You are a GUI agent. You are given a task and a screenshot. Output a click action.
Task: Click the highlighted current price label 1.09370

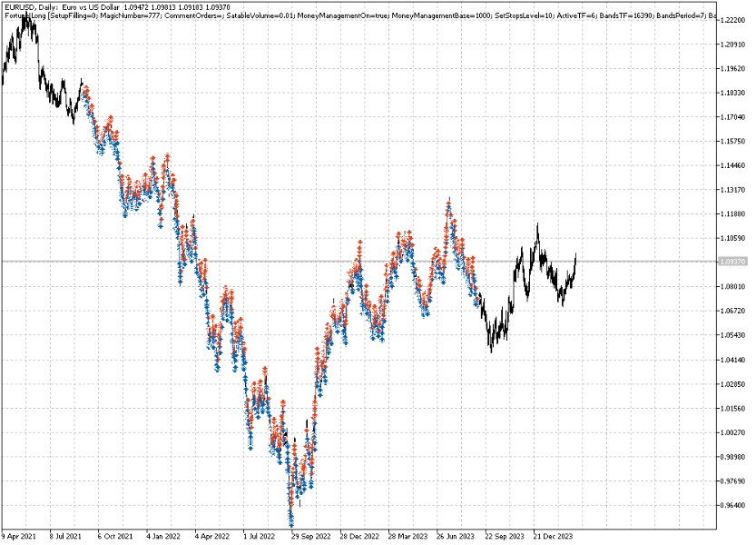[733, 262]
